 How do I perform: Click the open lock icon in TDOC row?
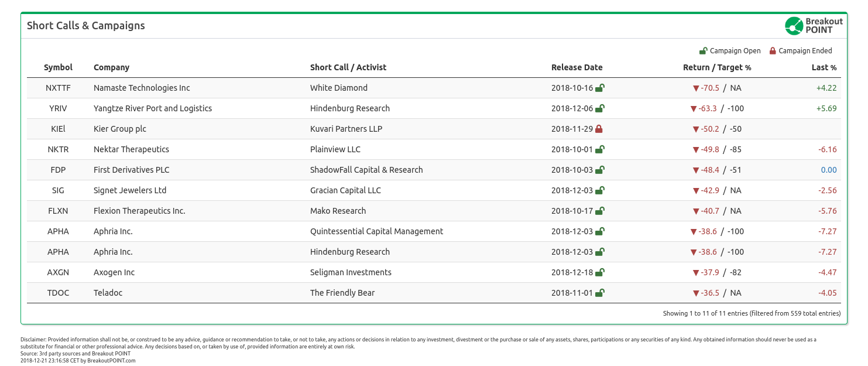pos(600,293)
